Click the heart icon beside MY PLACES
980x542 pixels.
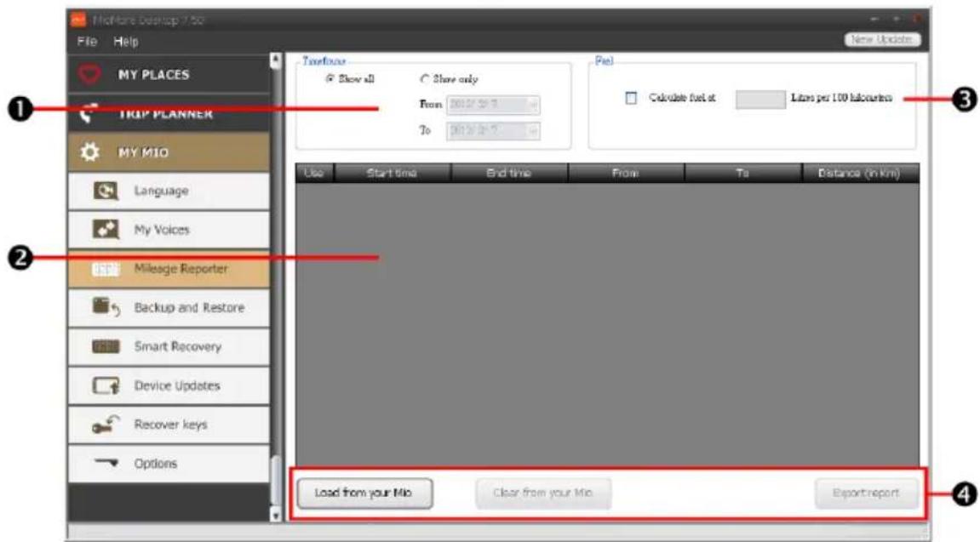click(x=89, y=74)
